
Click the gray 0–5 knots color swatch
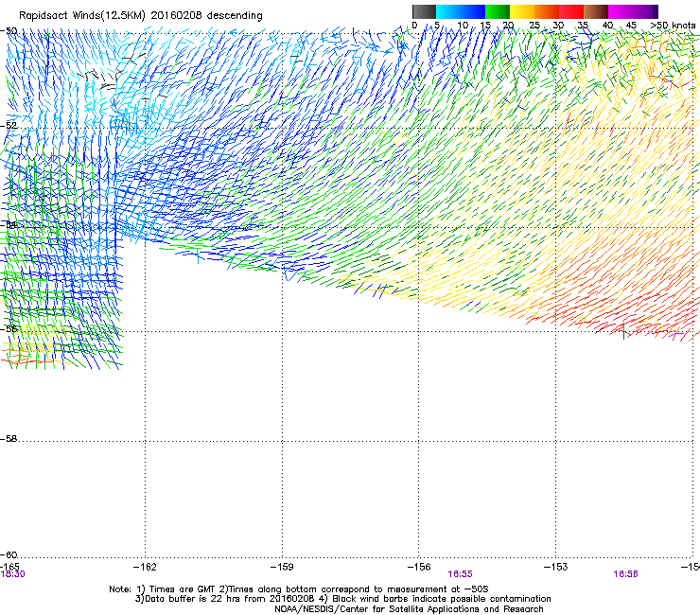point(424,11)
